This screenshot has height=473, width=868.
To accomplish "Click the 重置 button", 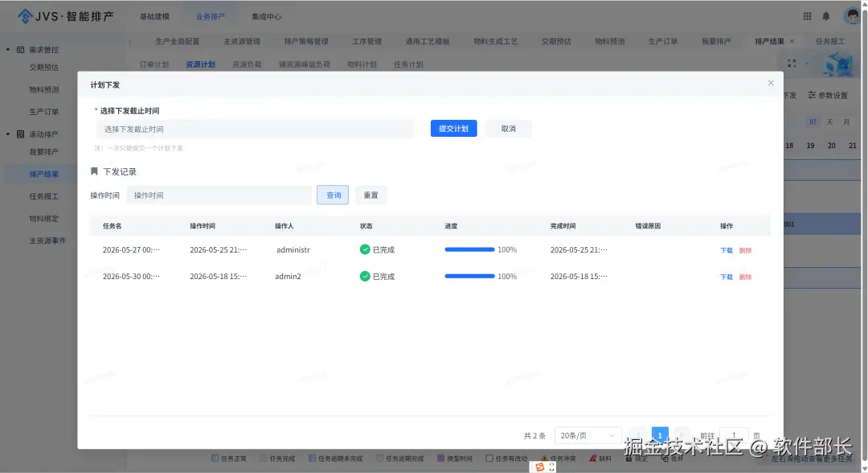I will pyautogui.click(x=371, y=195).
